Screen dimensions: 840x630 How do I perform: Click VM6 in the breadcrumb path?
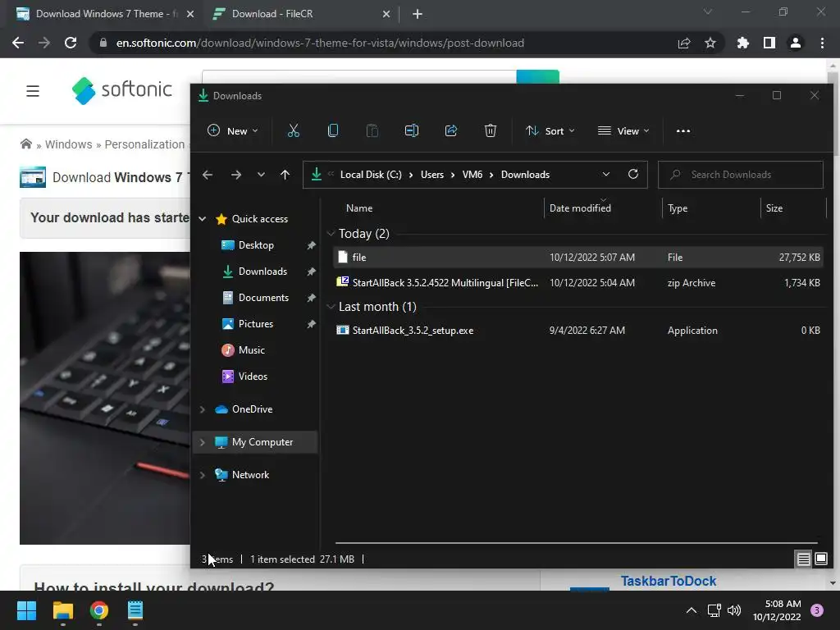point(472,175)
